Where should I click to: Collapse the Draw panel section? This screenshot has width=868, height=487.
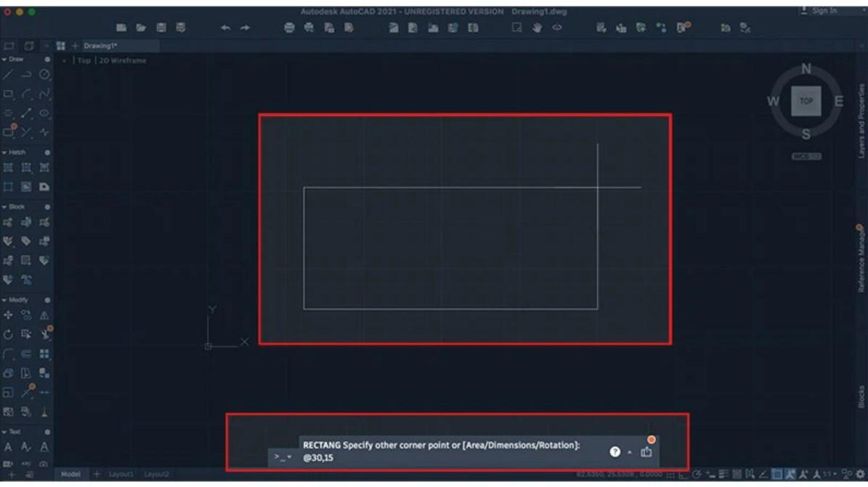click(4, 60)
